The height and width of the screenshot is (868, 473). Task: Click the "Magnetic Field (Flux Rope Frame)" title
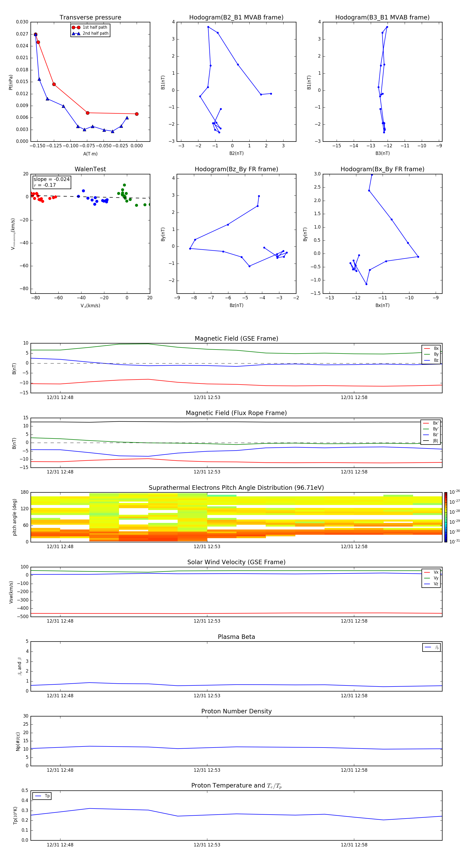pos(236,413)
